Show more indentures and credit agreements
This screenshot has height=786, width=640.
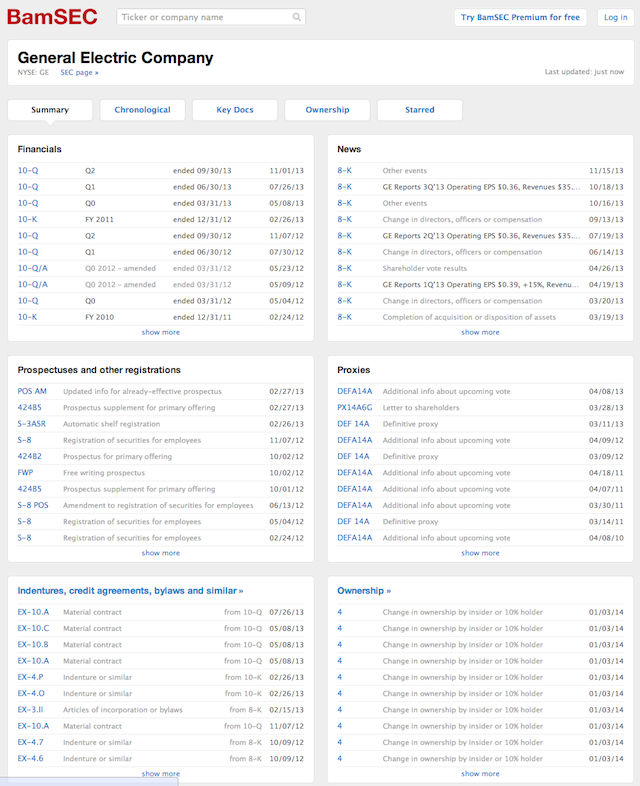[160, 773]
